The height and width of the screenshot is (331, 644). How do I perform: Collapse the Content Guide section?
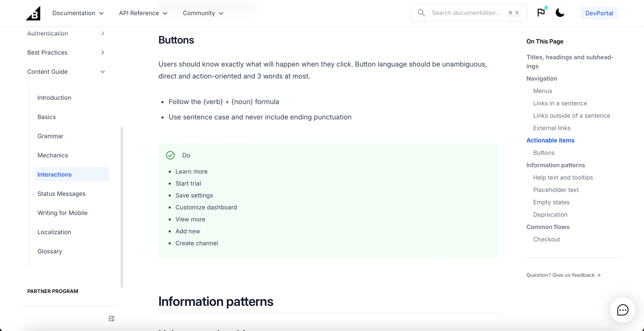(66, 72)
